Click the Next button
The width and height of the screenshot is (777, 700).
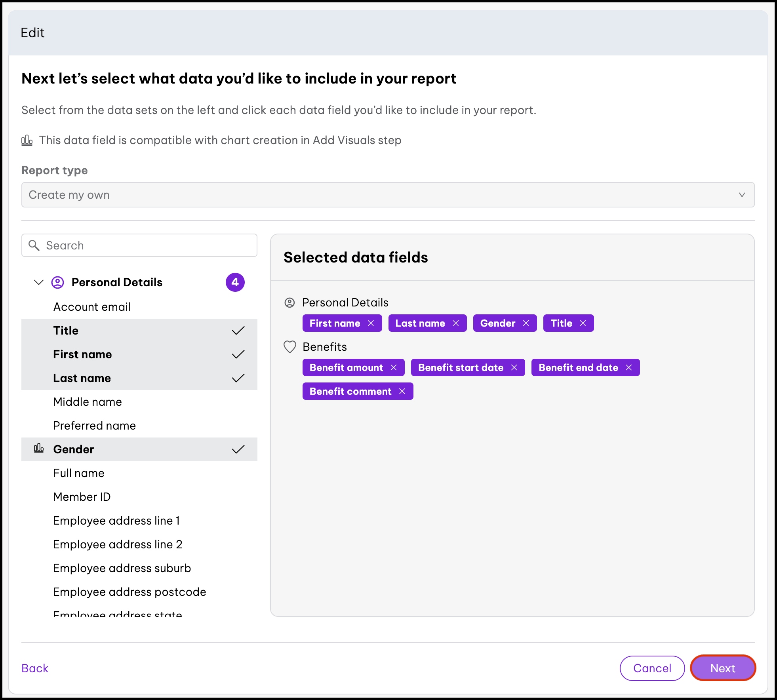(722, 668)
